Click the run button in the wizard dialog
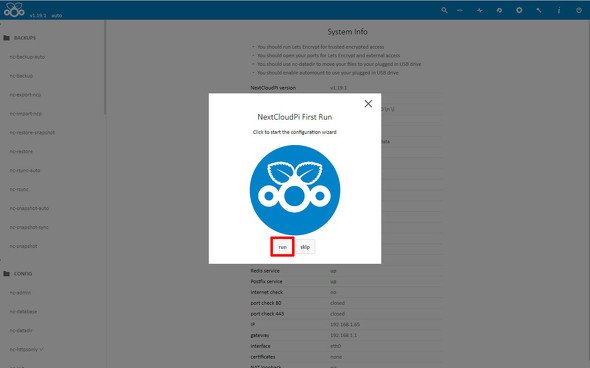 [282, 247]
